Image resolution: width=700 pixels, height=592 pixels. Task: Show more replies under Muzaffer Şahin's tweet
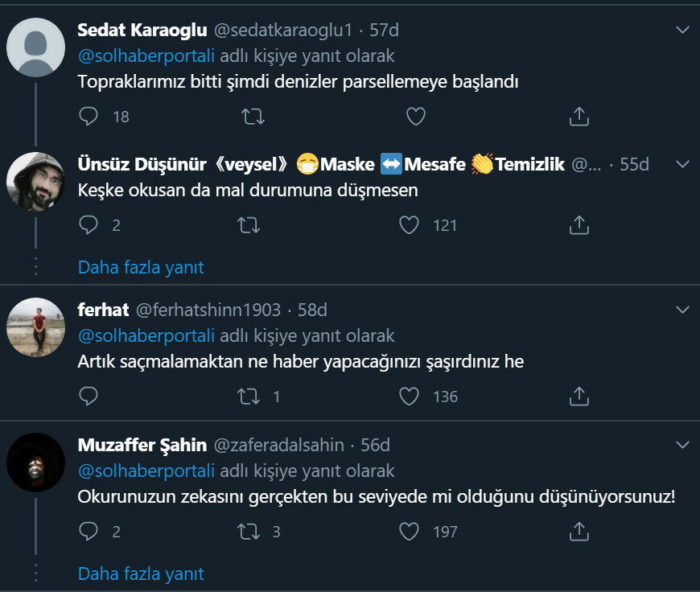coord(141,573)
